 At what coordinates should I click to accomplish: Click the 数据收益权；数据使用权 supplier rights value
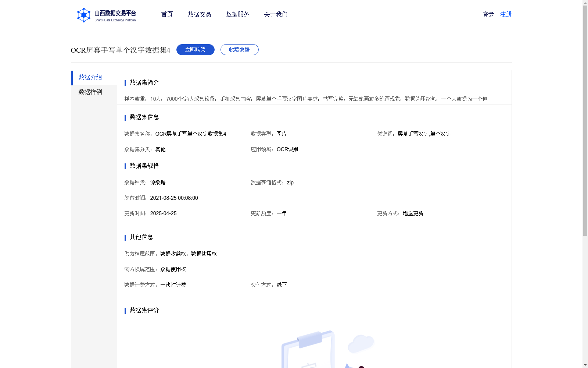[x=189, y=254]
